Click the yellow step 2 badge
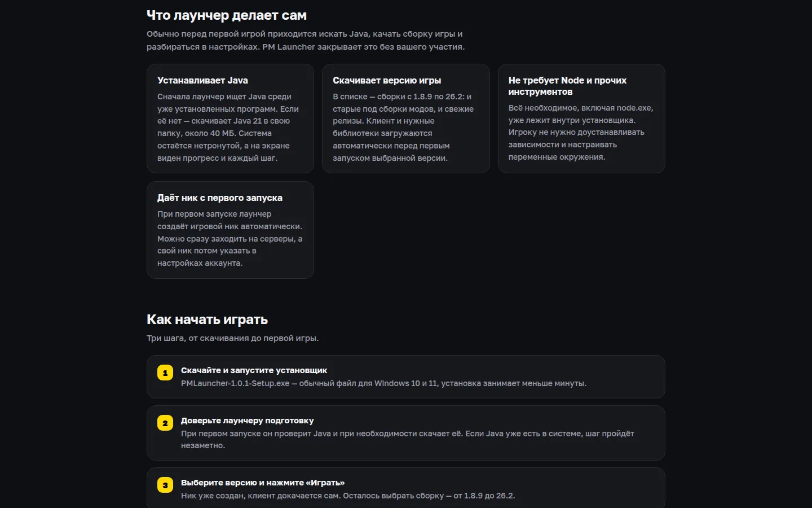 click(x=165, y=423)
